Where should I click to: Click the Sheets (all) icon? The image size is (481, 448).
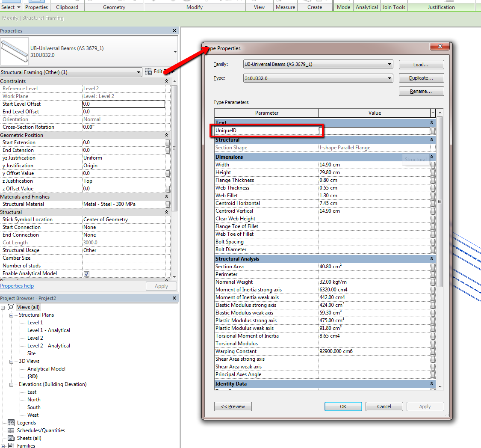tap(11, 438)
